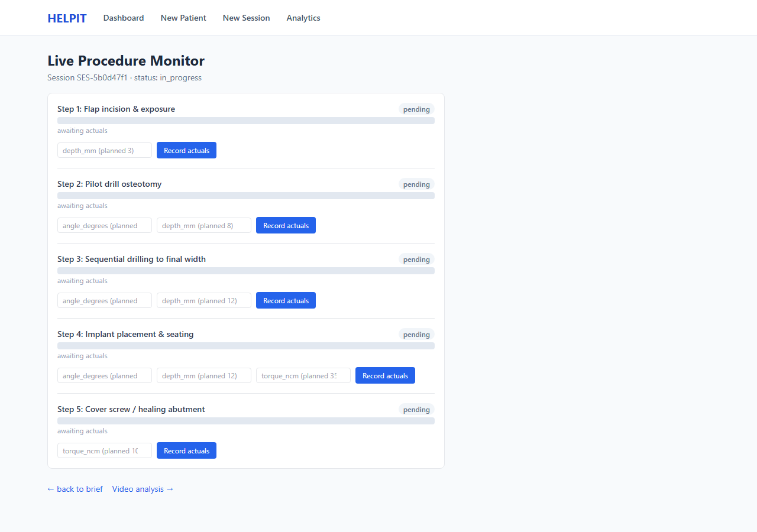Focus Step 2 depth_mm planned 8 field
The height and width of the screenshot is (532, 757).
click(204, 225)
